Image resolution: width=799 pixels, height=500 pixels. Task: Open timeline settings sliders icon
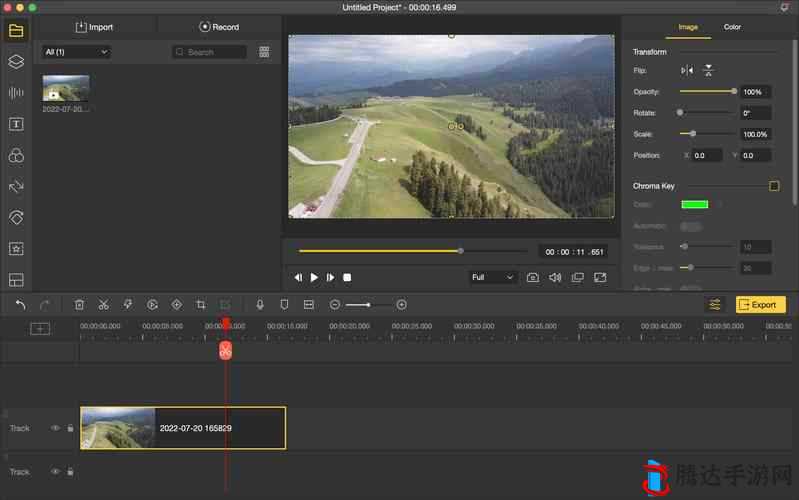[714, 305]
